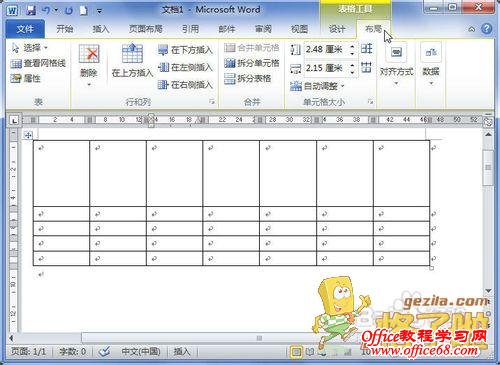The height and width of the screenshot is (365, 500).
Task: Open the 行和列 dialog launcher
Action: click(212, 101)
